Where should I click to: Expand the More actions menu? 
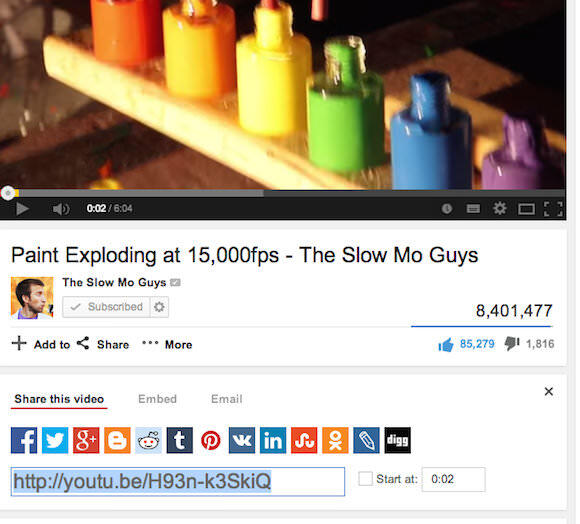point(167,345)
